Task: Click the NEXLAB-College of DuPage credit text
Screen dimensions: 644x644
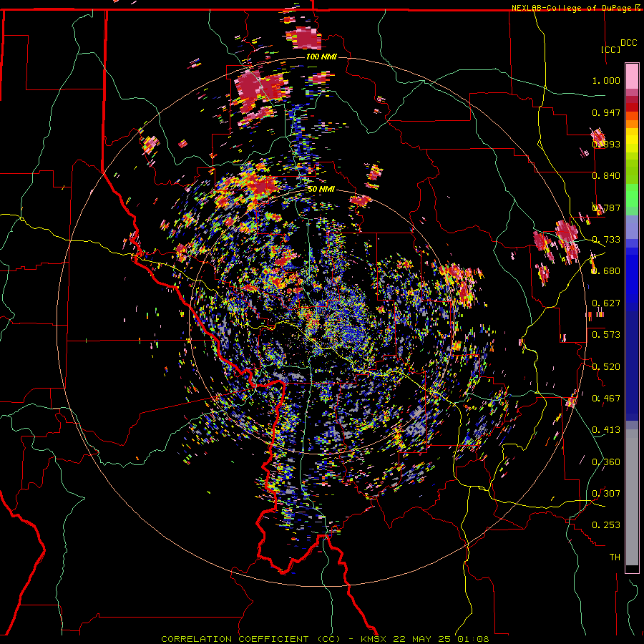Action: (x=573, y=8)
